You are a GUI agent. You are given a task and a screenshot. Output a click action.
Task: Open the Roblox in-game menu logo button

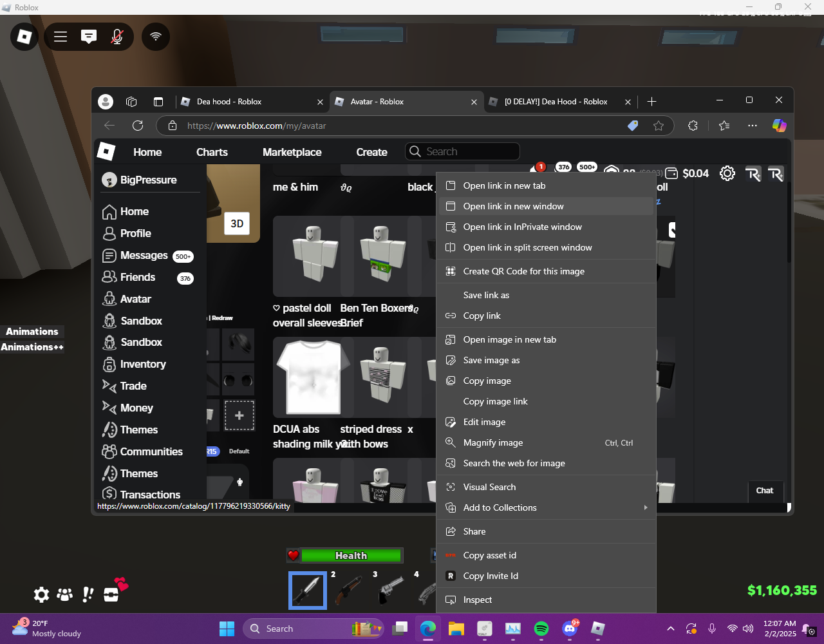(x=24, y=37)
